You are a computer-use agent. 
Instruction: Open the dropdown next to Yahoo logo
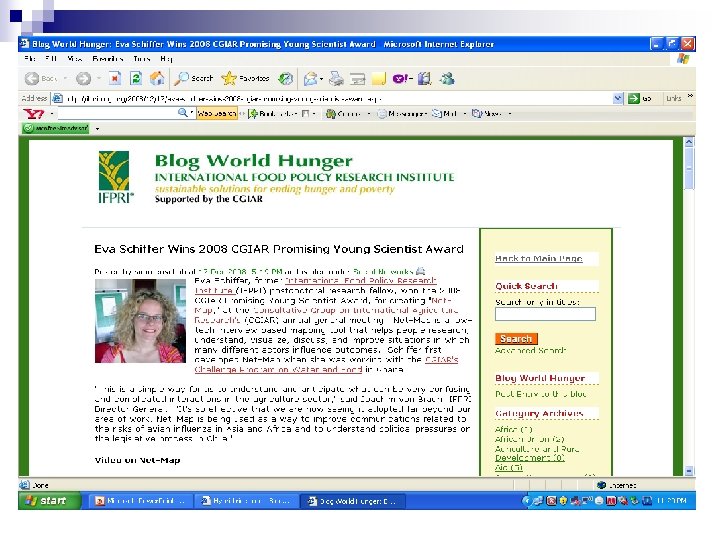52,113
